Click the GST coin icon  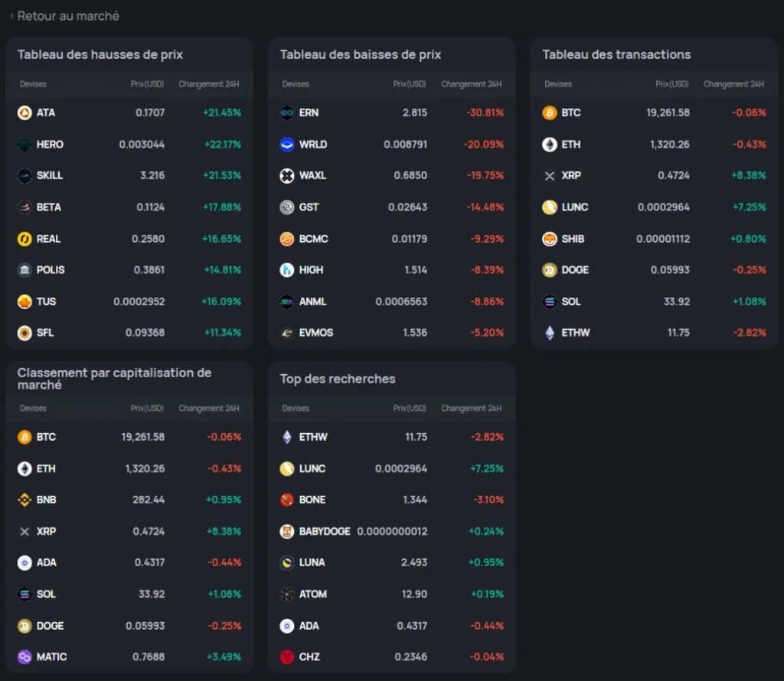[287, 207]
